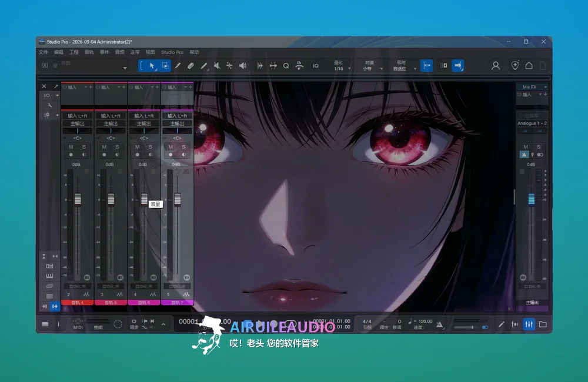Open mixer wrench settings icon

[49, 105]
